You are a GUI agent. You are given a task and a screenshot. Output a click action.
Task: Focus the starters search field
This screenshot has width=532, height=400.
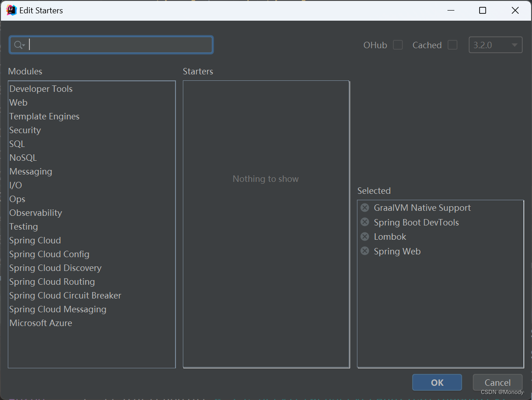pyautogui.click(x=111, y=45)
